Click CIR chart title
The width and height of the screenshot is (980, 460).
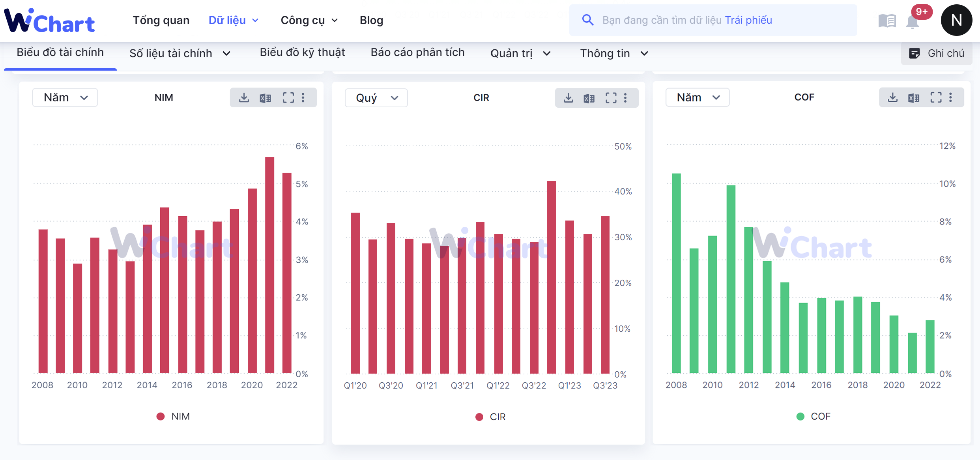pyautogui.click(x=481, y=98)
